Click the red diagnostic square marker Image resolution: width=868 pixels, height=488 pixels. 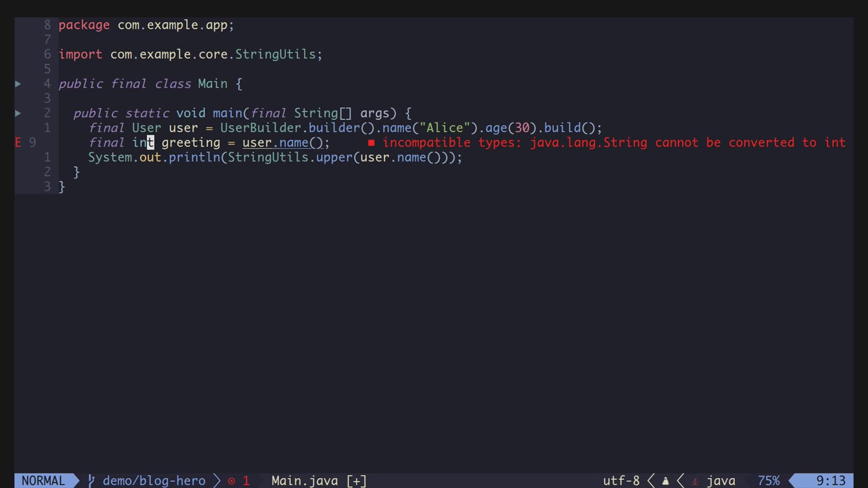click(371, 143)
